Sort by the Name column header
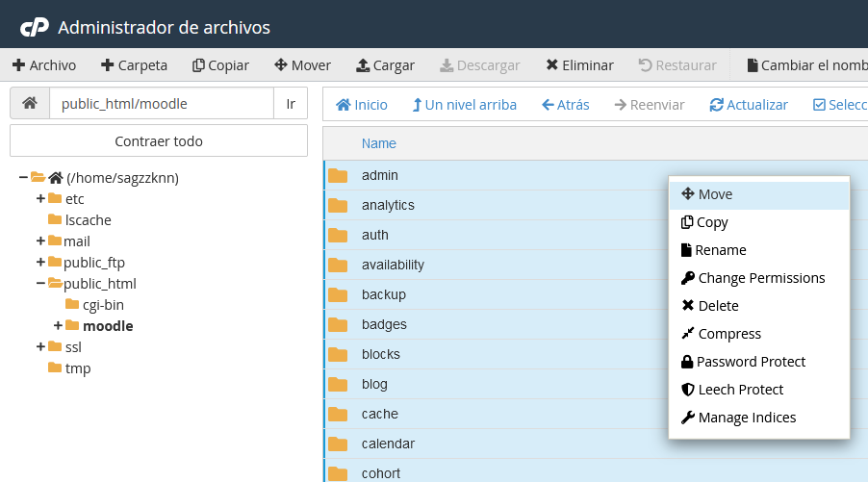 (378, 143)
